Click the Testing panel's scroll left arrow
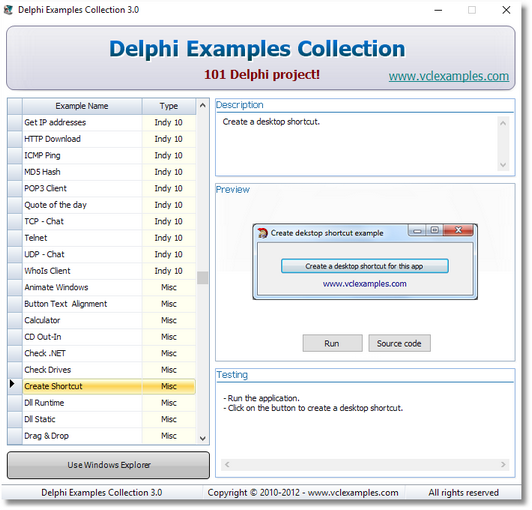 click(x=227, y=465)
